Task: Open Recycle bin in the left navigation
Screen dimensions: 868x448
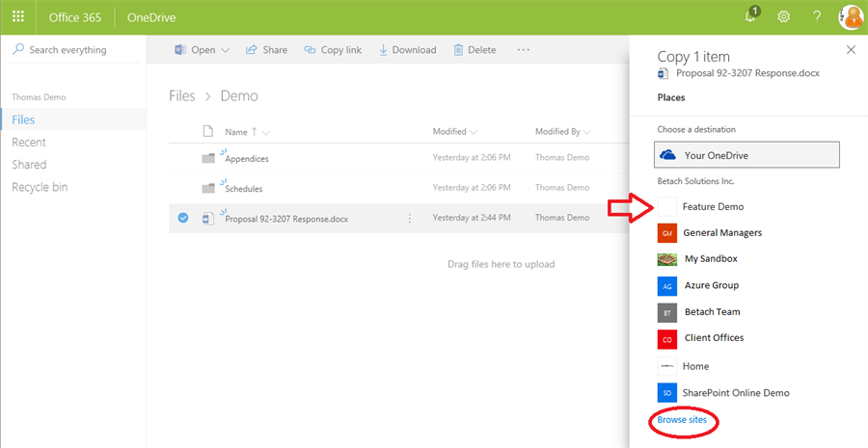Action: tap(40, 188)
